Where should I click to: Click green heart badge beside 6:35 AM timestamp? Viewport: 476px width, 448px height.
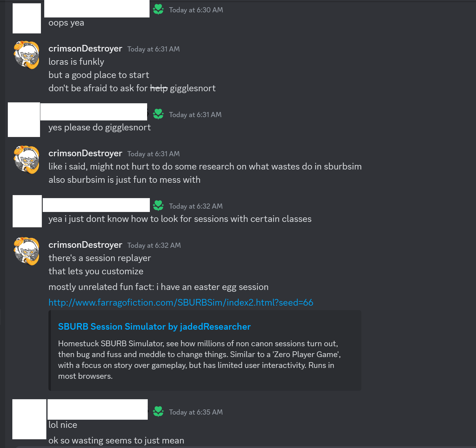click(158, 412)
